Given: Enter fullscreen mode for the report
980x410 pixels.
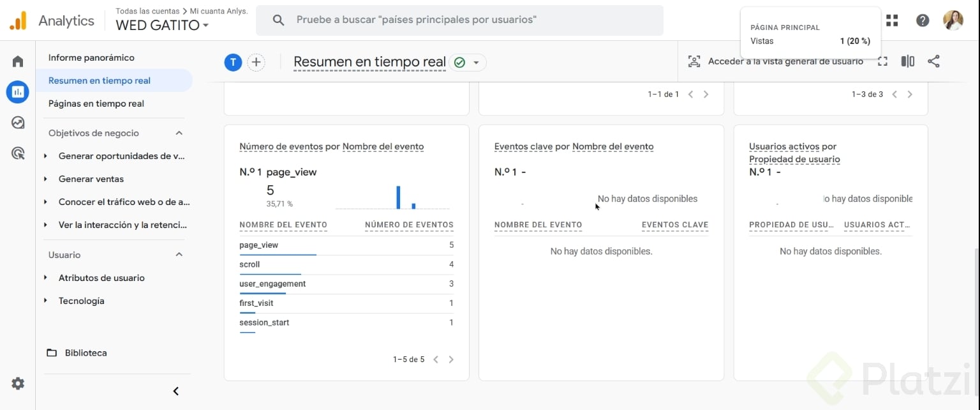Looking at the screenshot, I should [x=882, y=61].
